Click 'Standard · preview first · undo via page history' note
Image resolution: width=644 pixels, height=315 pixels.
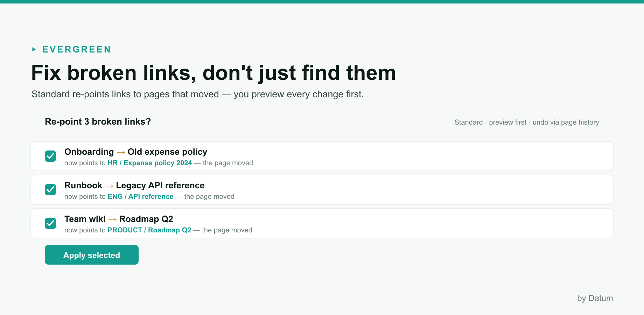coord(527,122)
